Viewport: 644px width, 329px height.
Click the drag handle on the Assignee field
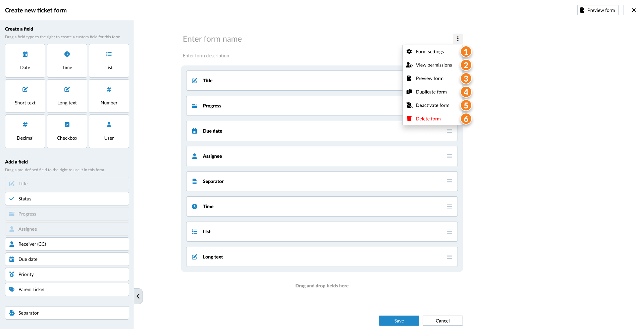point(450,156)
